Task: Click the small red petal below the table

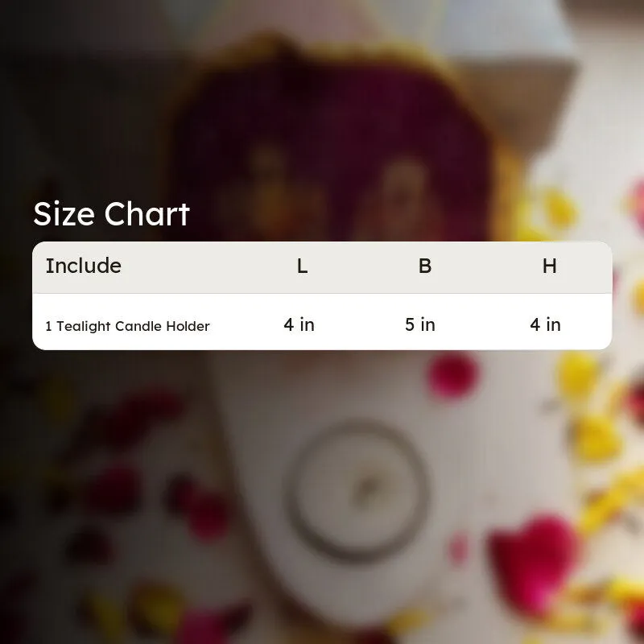Action: tap(452, 376)
